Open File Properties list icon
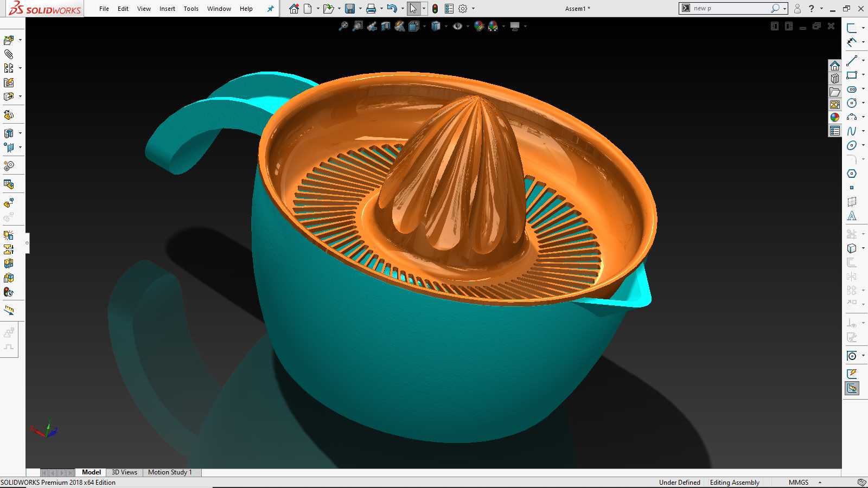 449,9
